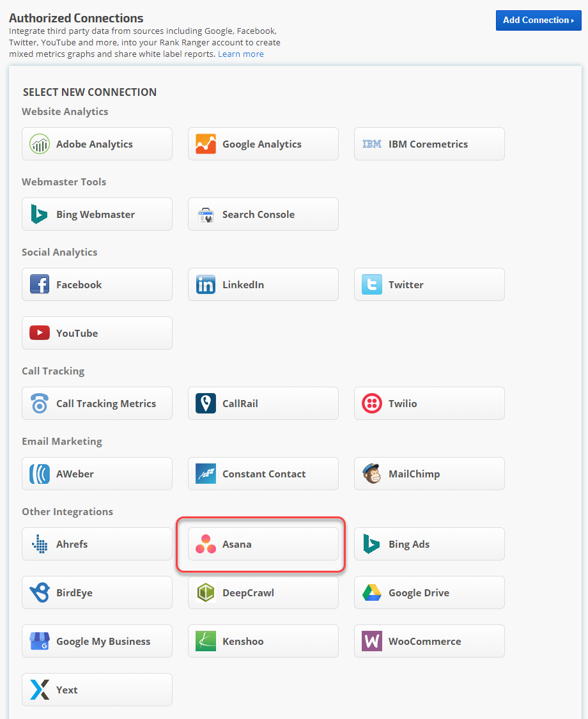Click the Call Tracking section heading
Viewport: 588px width, 719px height.
coord(53,371)
